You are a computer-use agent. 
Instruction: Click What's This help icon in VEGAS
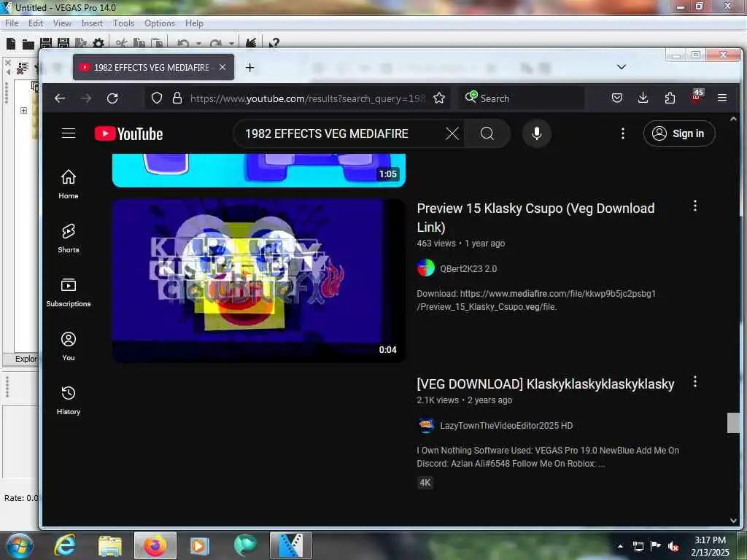click(x=274, y=44)
